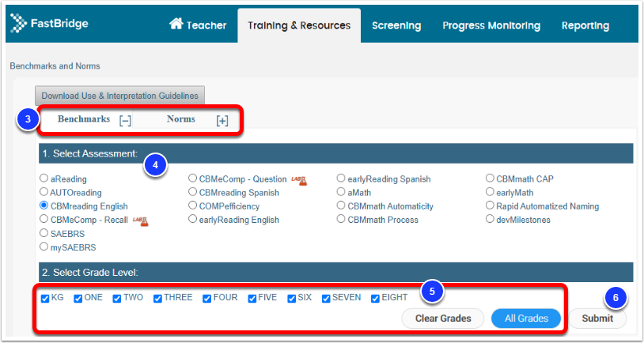
Task: Deselect the SIX grade checkbox
Action: tap(292, 299)
